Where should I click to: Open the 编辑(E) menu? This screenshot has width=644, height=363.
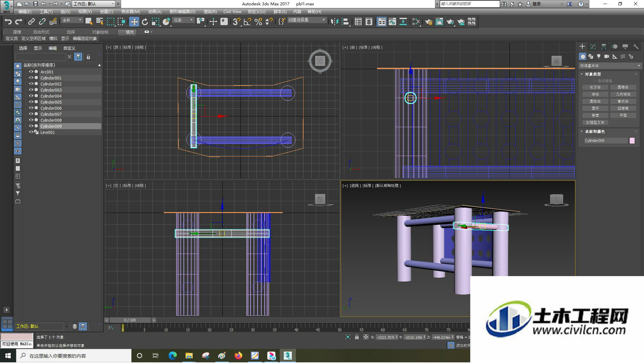[x=25, y=11]
